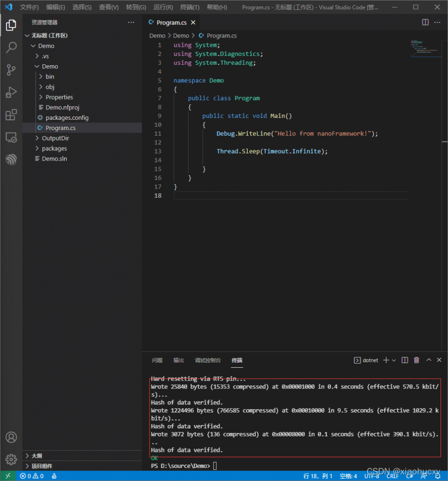448x481 pixels.
Task: Click the 行 18, 列 1 cursor position
Action: (318, 476)
